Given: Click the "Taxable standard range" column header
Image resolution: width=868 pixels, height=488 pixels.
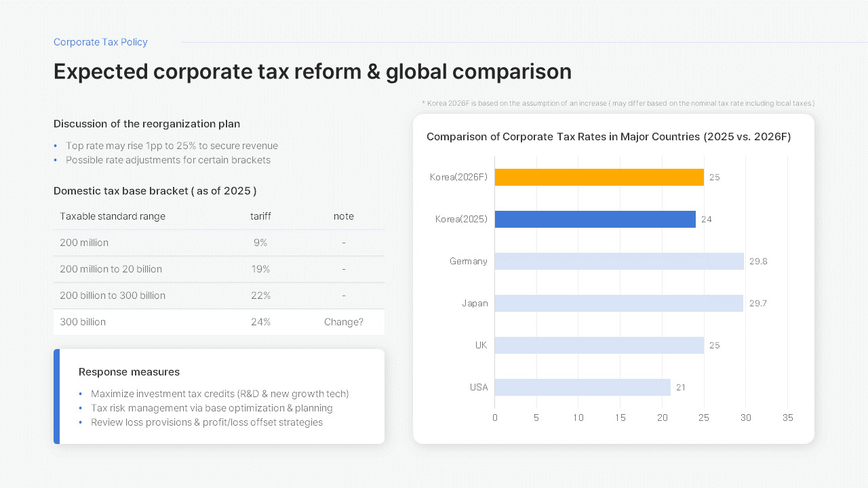Looking at the screenshot, I should tap(113, 216).
